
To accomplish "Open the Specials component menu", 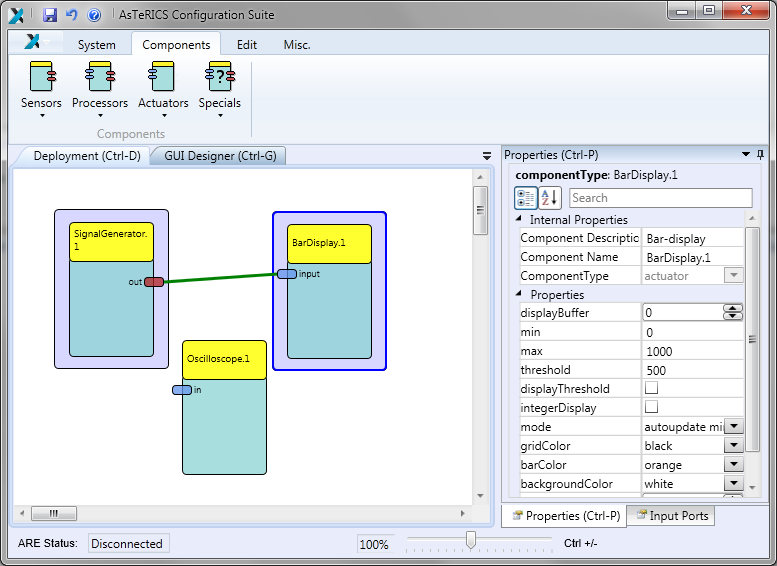I will coord(220,89).
